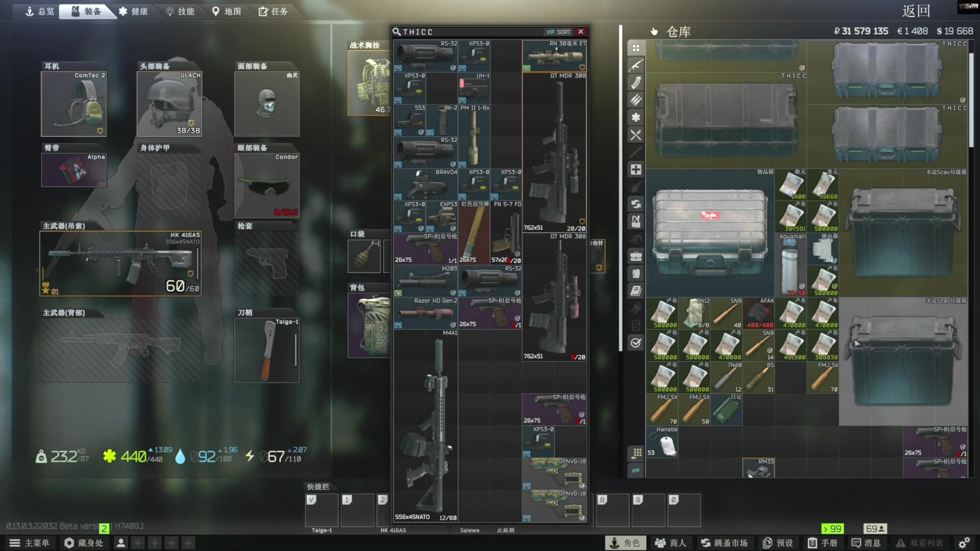Open 健康 health tab
The image size is (980, 551).
tap(133, 11)
